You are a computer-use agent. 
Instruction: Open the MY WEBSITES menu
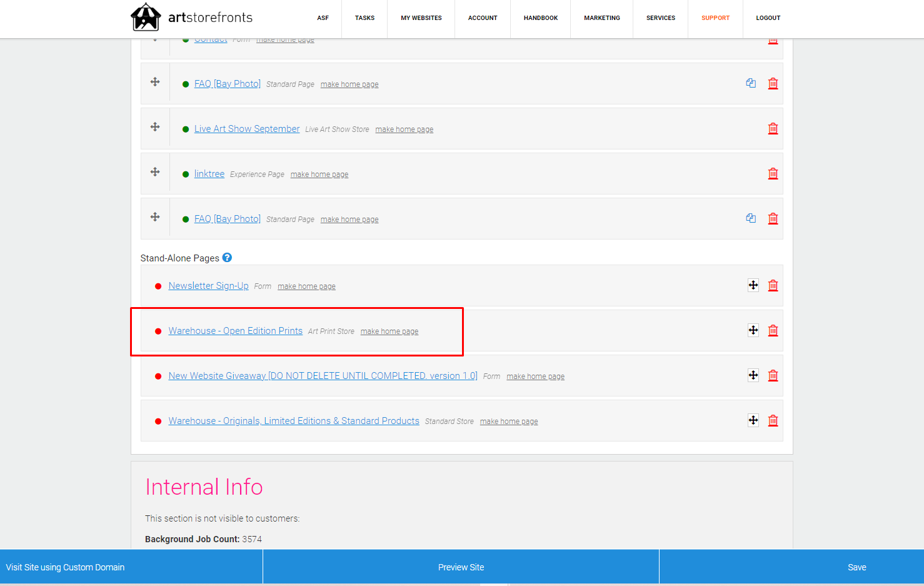[x=421, y=18]
